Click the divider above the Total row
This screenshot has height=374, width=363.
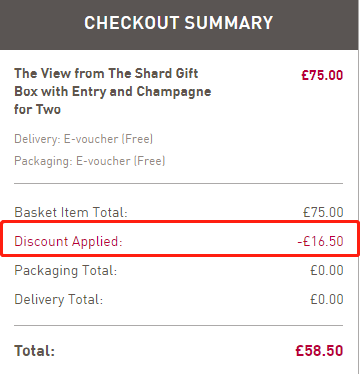point(178,325)
